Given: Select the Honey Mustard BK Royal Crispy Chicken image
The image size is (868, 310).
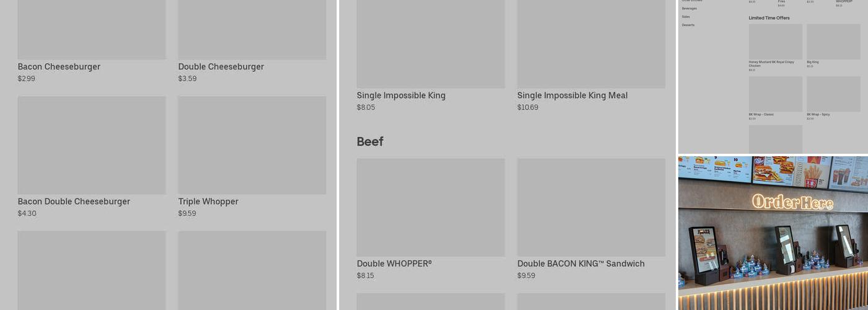Looking at the screenshot, I should [x=775, y=42].
